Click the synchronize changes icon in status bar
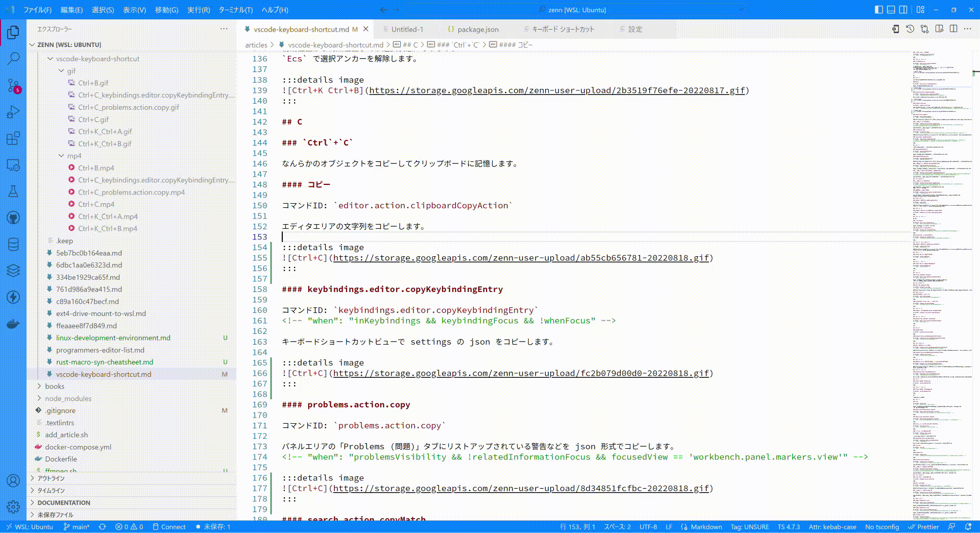 (x=102, y=527)
